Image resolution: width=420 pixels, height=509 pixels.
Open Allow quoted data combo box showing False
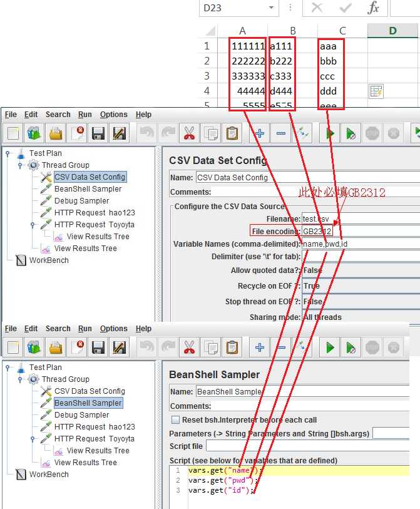pyautogui.click(x=361, y=270)
